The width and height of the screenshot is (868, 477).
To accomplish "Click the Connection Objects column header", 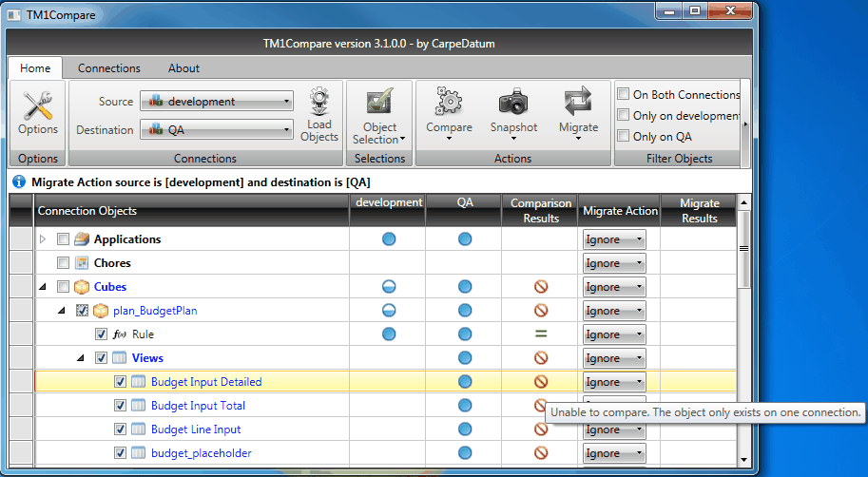I will point(191,211).
